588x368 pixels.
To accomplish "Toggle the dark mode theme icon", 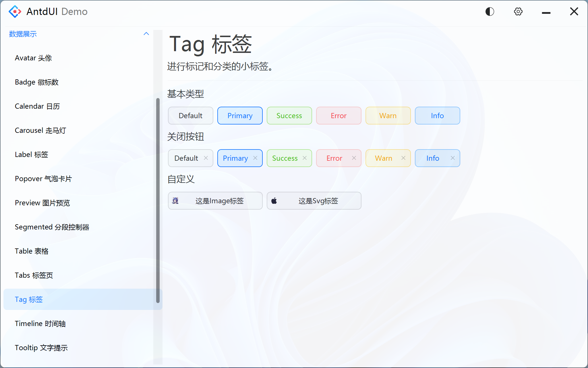I will point(490,11).
